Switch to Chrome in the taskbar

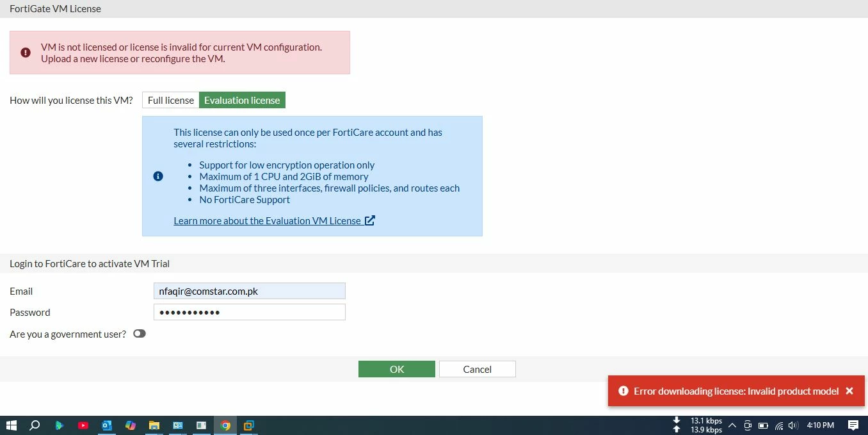click(225, 425)
